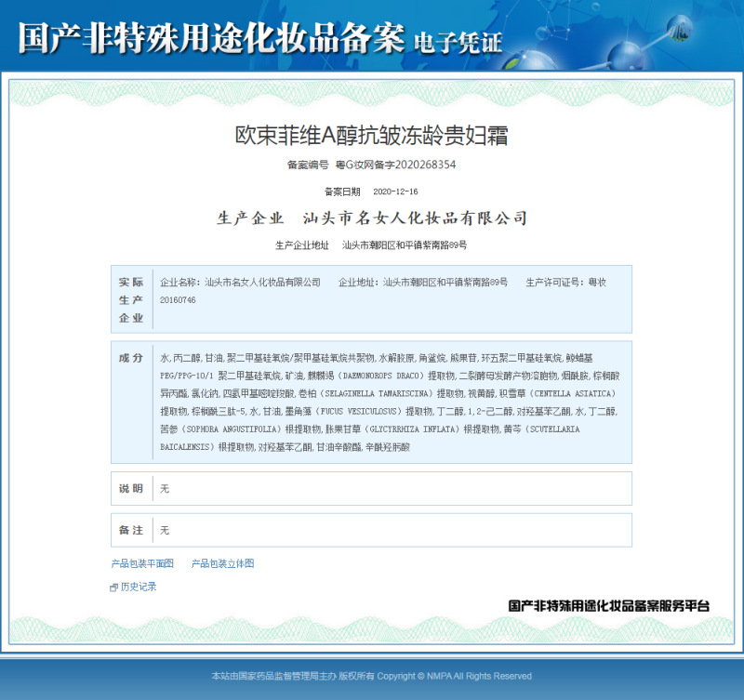Viewport: 744px width, 700px height.
Task: Click the 电子凭证 text in banner
Action: pyautogui.click(x=458, y=43)
